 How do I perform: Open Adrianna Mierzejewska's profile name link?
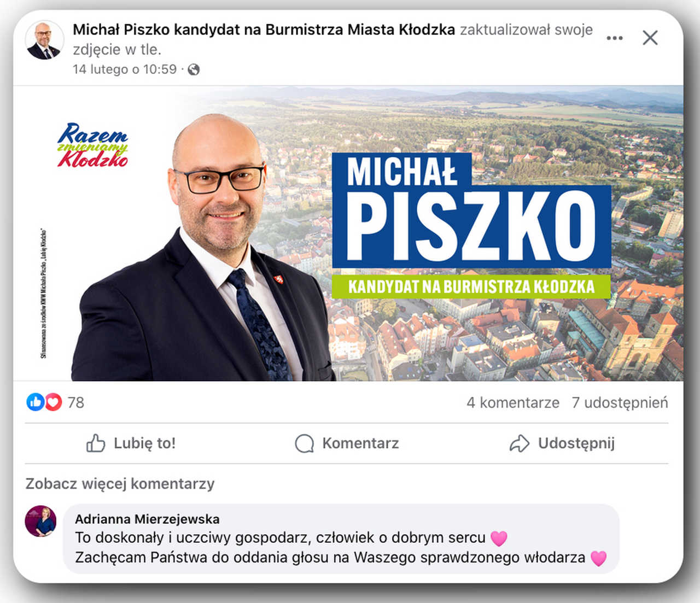(x=147, y=519)
